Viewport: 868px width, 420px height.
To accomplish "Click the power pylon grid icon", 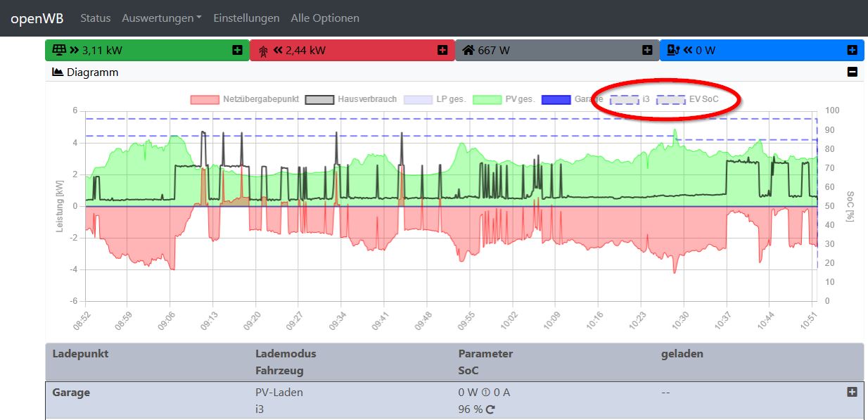I will tap(264, 51).
